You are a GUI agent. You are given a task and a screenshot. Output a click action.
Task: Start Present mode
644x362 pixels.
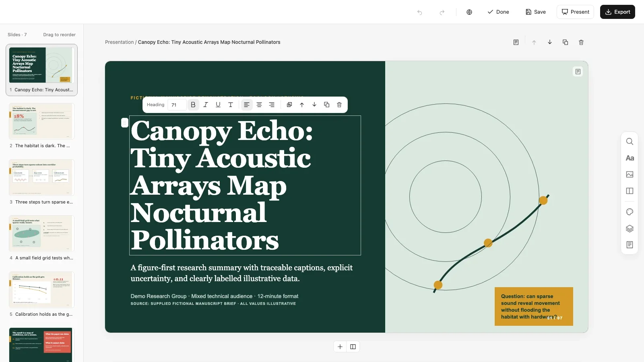(576, 12)
